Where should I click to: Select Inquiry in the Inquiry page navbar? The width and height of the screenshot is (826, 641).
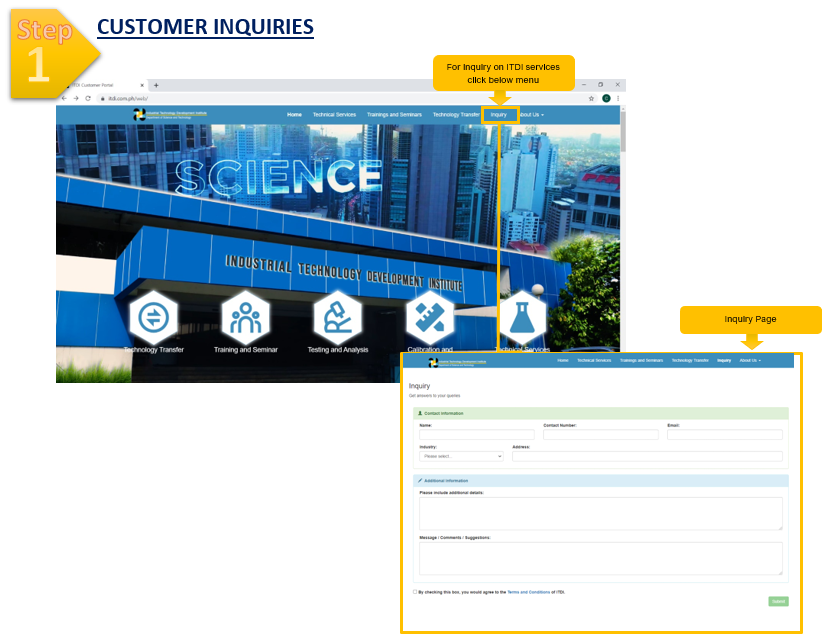point(724,361)
